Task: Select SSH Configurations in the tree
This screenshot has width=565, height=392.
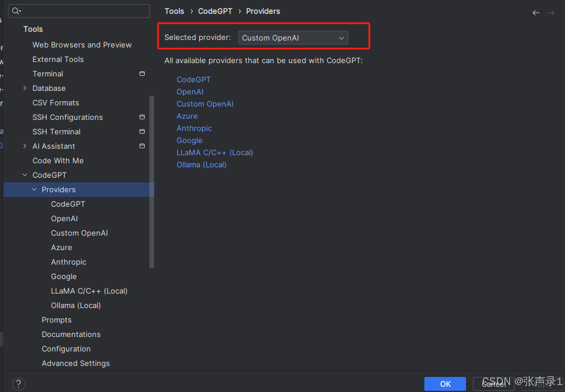Action: click(67, 117)
